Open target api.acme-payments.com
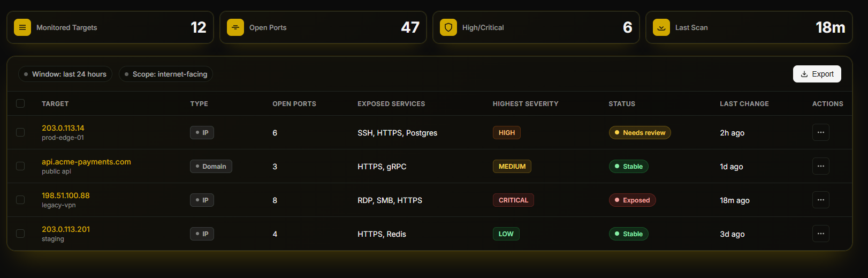The height and width of the screenshot is (278, 868). pyautogui.click(x=86, y=162)
